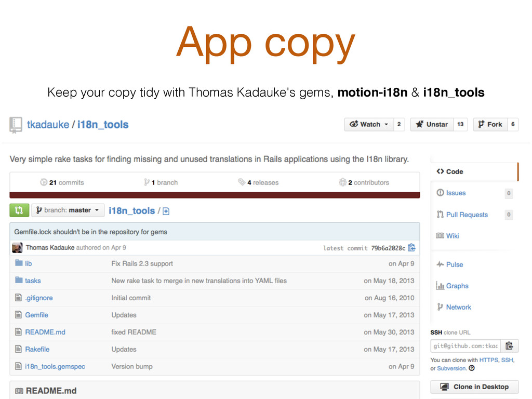Click the README.md header book icon
Viewport: 532px width, 399px height.
(19, 391)
